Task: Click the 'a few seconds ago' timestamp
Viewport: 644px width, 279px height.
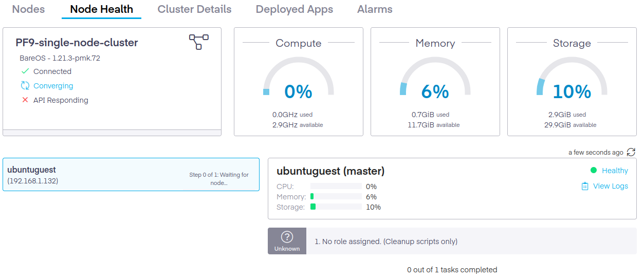Action: tap(596, 153)
